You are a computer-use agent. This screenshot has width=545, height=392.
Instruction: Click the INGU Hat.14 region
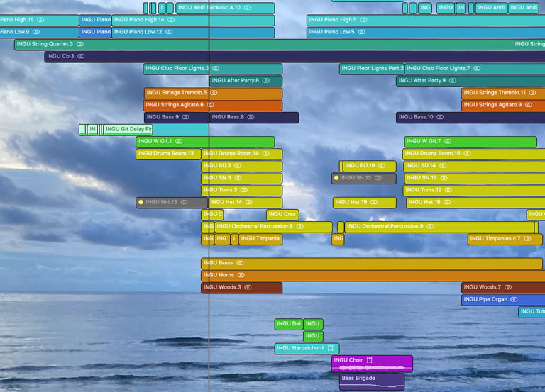[246, 202]
